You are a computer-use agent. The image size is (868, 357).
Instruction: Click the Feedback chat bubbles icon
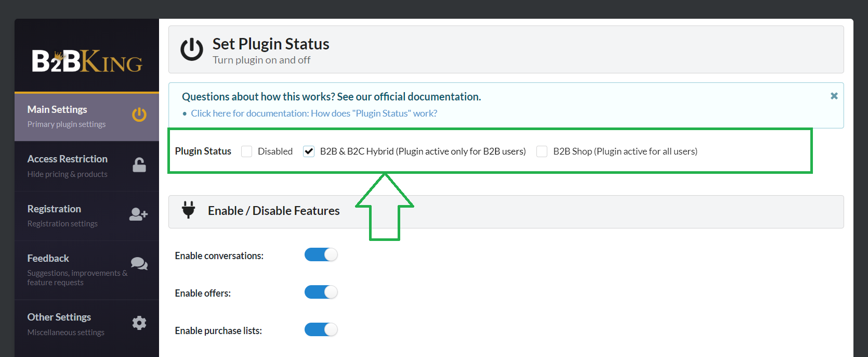[x=139, y=264]
